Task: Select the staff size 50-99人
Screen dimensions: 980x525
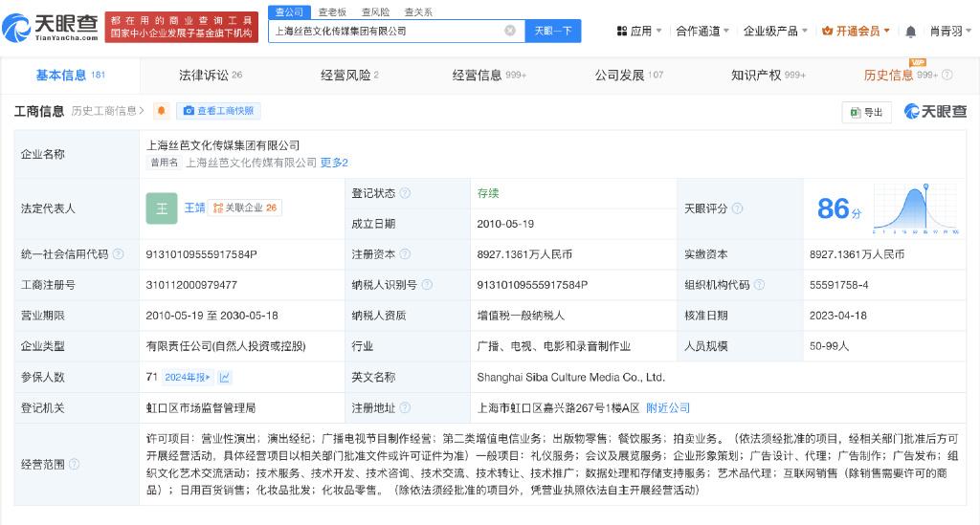Action: (830, 346)
